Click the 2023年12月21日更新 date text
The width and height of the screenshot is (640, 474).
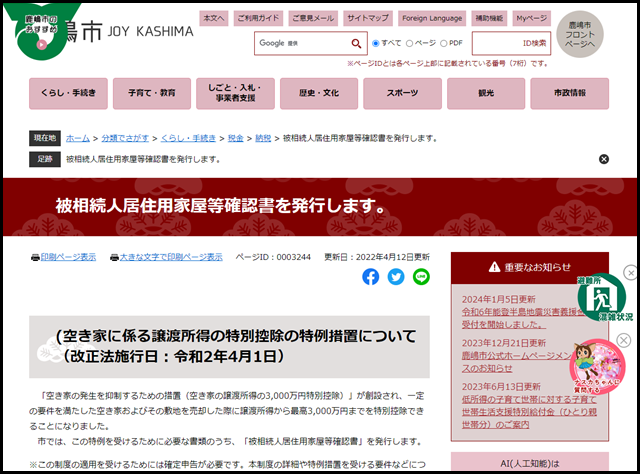(504, 343)
